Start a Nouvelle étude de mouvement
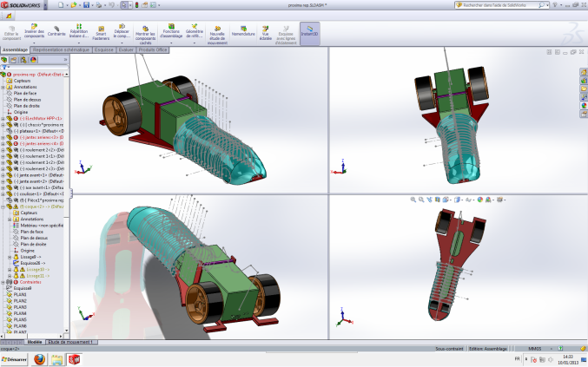 tap(217, 36)
